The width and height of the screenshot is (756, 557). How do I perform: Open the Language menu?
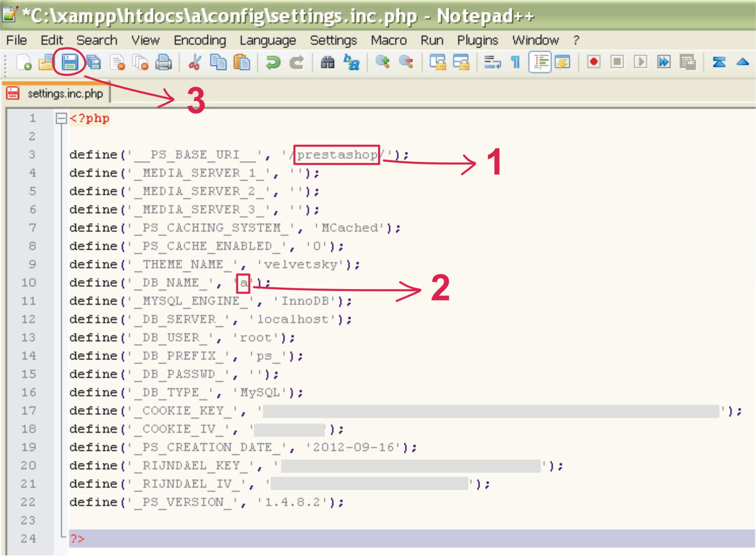268,40
